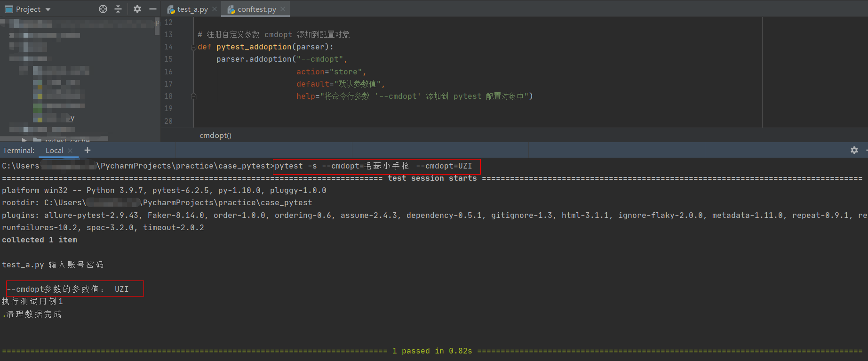The height and width of the screenshot is (361, 868).
Task: Click '1 passed in 0.82s' result line
Action: pos(432,351)
